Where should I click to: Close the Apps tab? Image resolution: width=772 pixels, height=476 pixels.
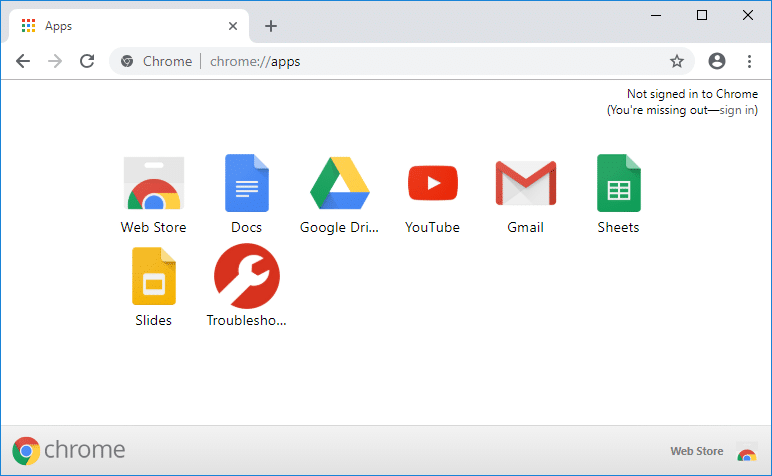234,26
